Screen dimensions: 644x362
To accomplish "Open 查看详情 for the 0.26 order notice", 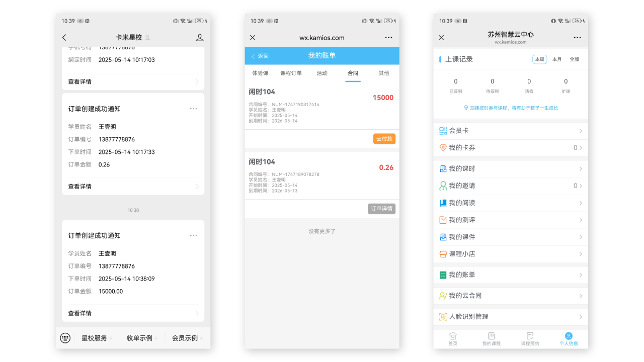I will point(133,187).
